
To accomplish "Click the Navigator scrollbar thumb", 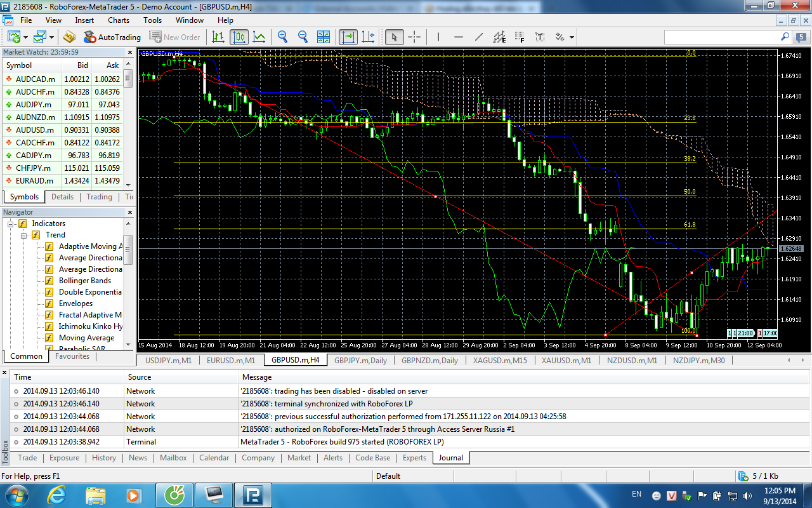I will point(128,250).
